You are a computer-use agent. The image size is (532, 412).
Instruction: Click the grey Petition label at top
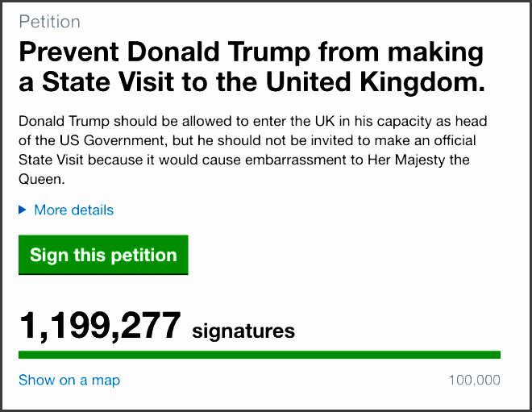coord(49,22)
